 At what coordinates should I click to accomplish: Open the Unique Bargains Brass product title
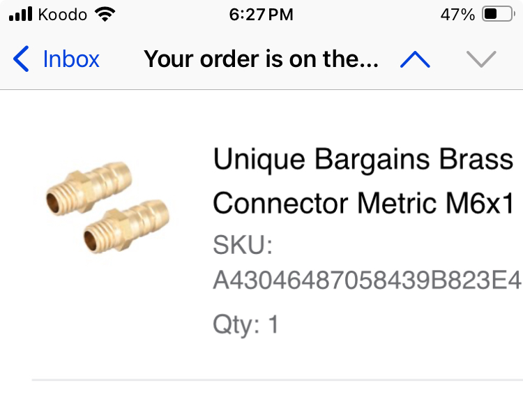363,160
